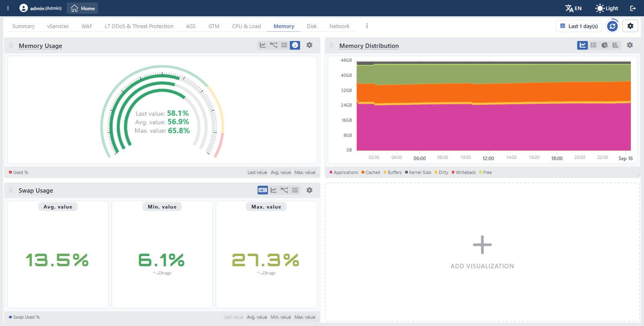
Task: Select the gauge view in Memory Usage
Action: pos(295,45)
